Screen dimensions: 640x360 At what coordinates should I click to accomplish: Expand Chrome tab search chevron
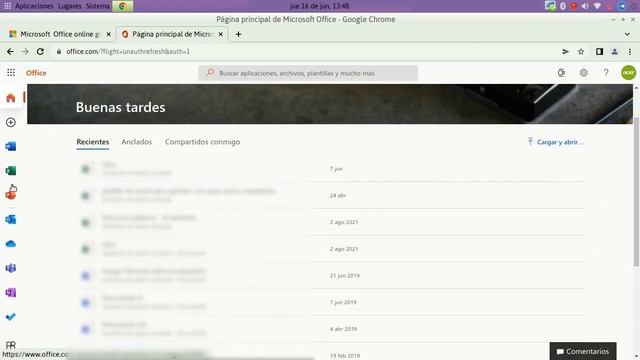(627, 34)
